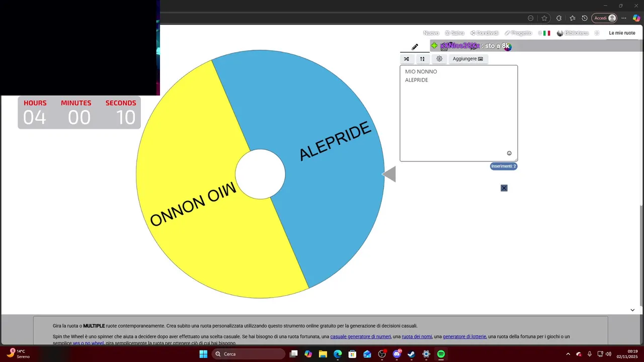The width and height of the screenshot is (644, 362).
Task: Open Le mie ruote
Action: (622, 33)
